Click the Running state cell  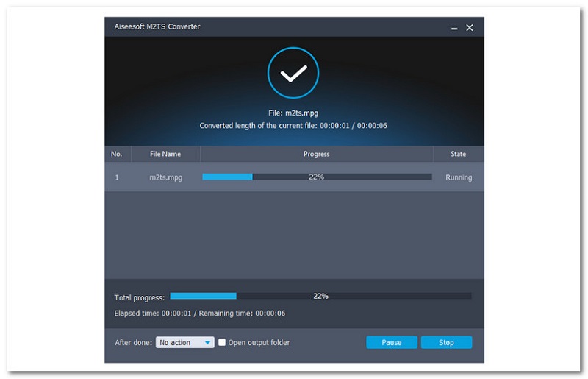coord(459,177)
